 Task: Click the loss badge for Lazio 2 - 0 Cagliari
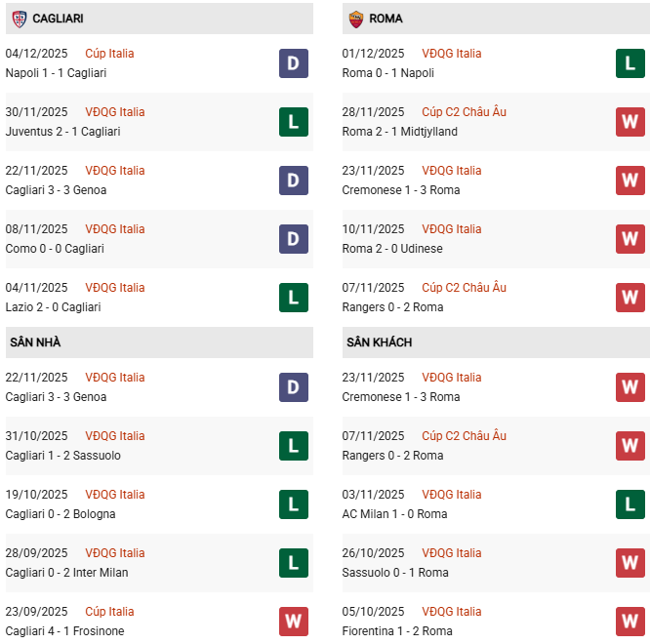tap(293, 298)
